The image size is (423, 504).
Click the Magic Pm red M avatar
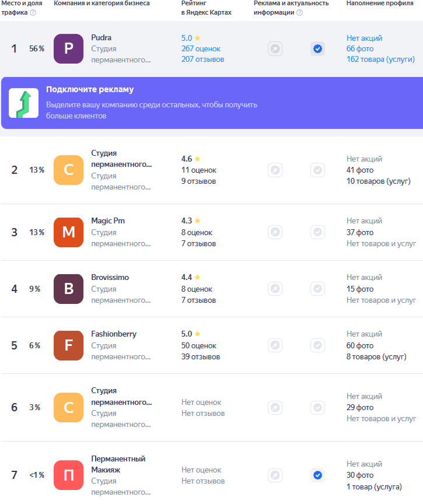(68, 232)
